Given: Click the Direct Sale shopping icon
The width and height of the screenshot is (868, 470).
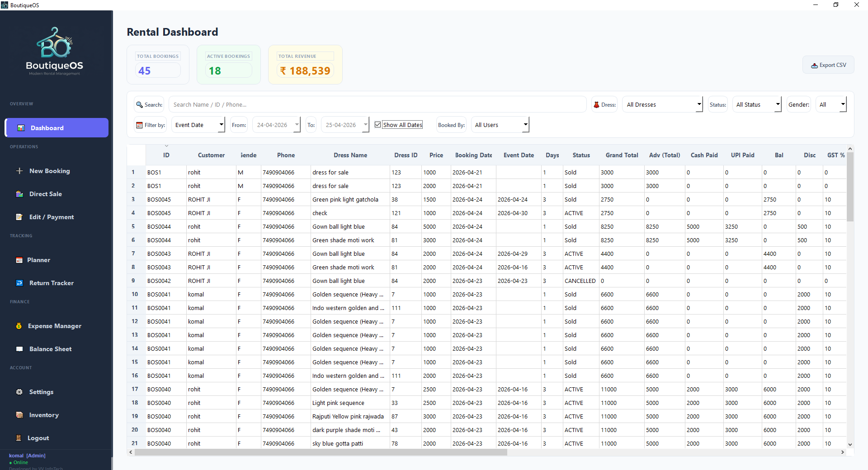Looking at the screenshot, I should [x=19, y=194].
